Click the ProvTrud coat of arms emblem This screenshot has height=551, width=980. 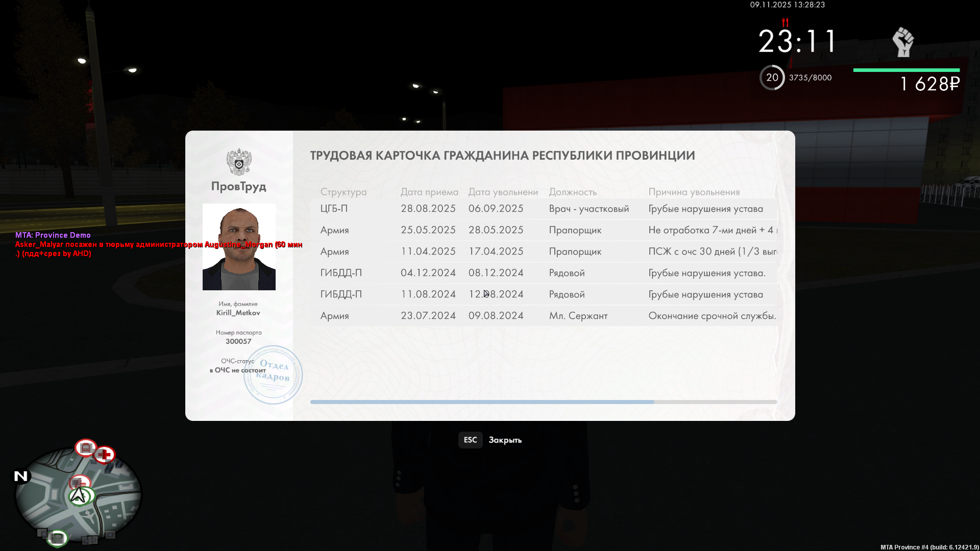point(238,161)
